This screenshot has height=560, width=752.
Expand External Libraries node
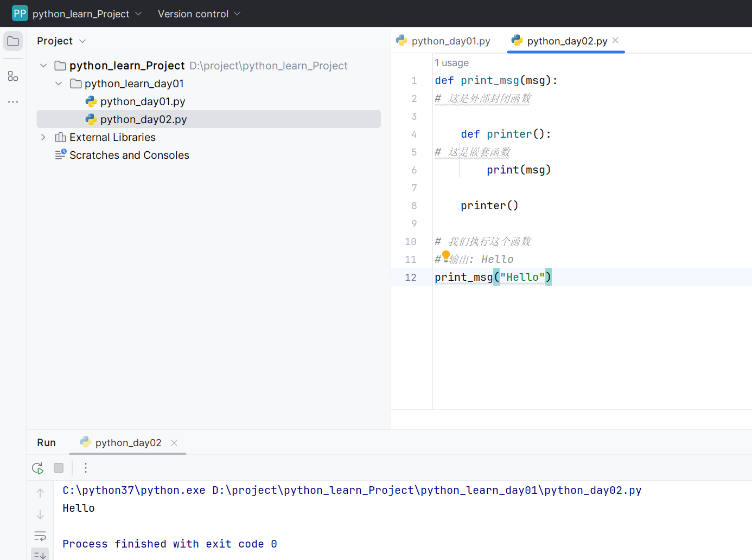coord(43,137)
